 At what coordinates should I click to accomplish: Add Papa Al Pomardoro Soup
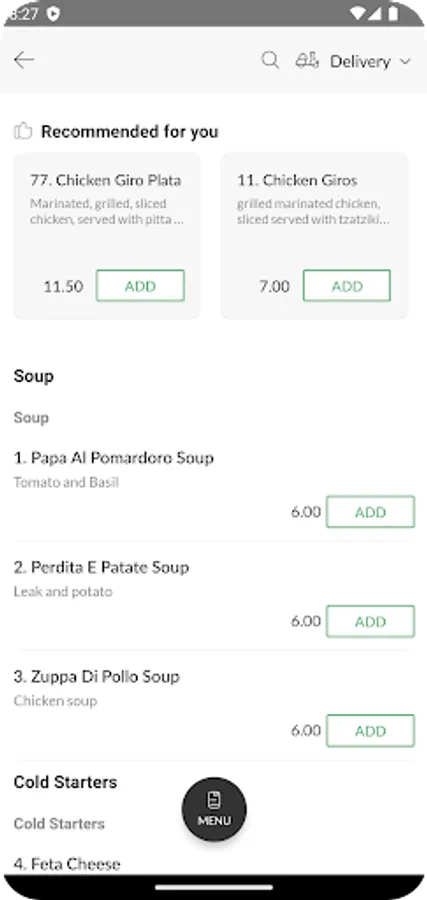point(370,512)
